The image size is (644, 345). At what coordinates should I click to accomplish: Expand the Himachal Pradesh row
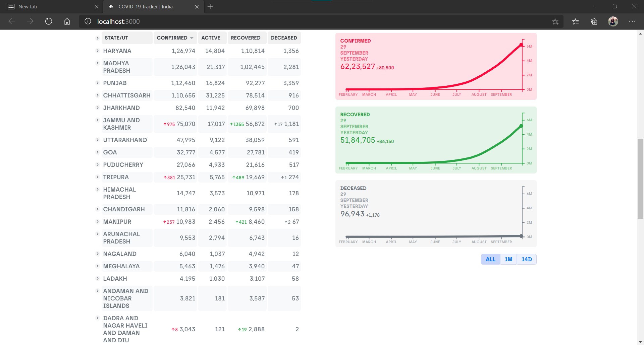coord(98,190)
